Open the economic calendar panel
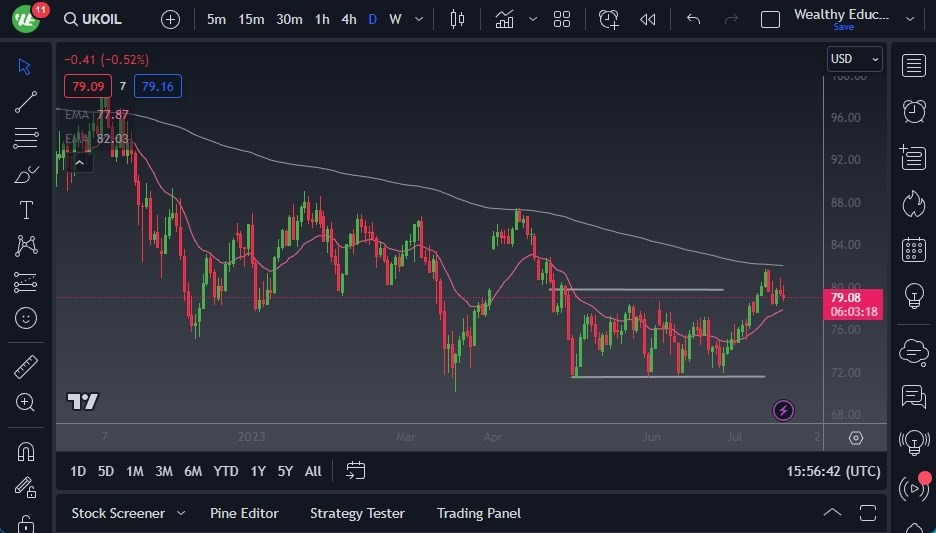The image size is (936, 533). coord(913,249)
